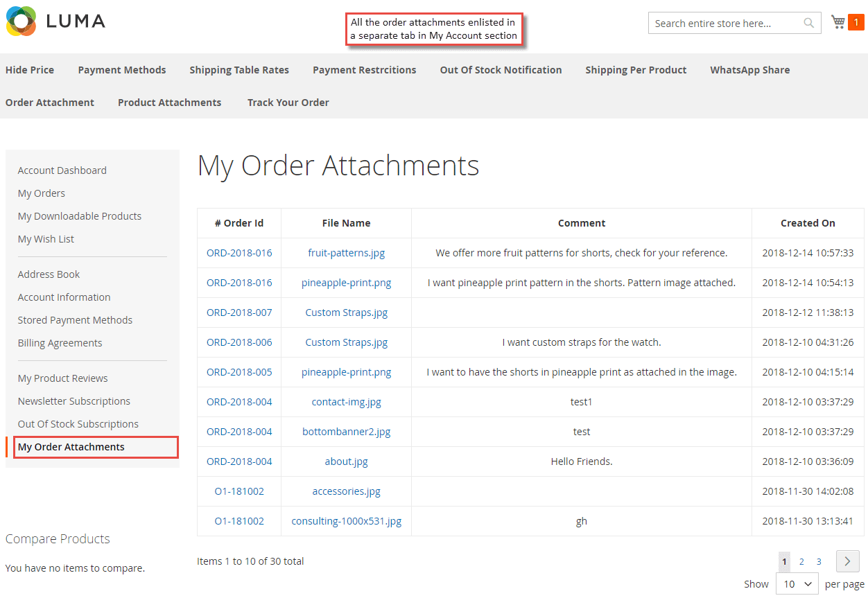The width and height of the screenshot is (868, 598).
Task: Open pineapple-print.png of order ORD-2018-005
Action: click(346, 372)
